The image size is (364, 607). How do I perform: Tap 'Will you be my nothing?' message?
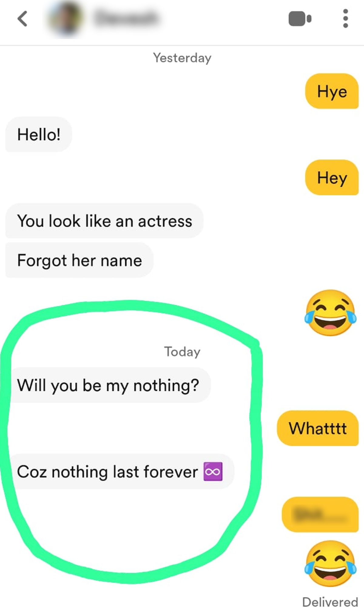108,385
